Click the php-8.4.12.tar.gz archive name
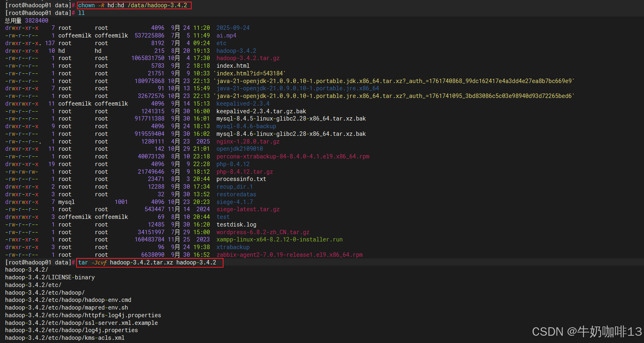 (x=244, y=172)
